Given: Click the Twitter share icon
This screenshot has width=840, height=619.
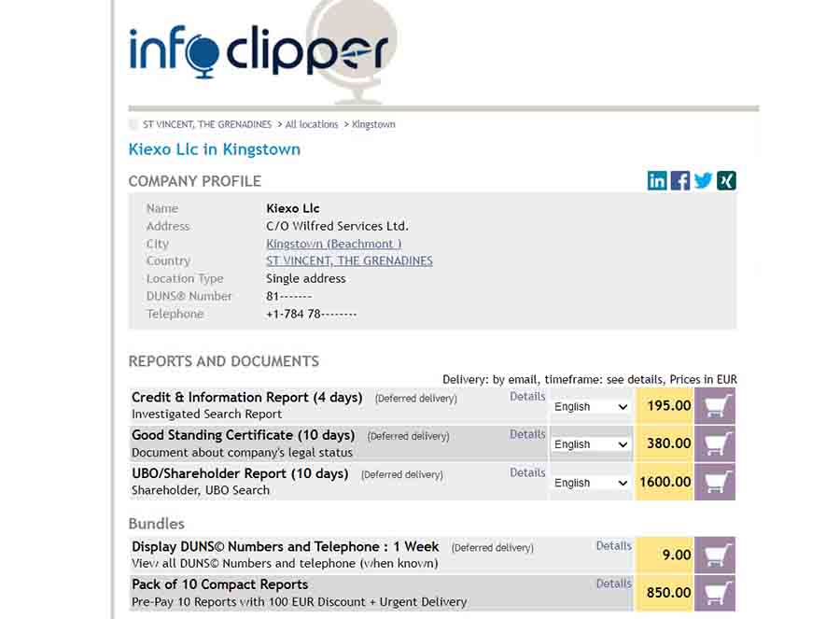Looking at the screenshot, I should (x=703, y=181).
